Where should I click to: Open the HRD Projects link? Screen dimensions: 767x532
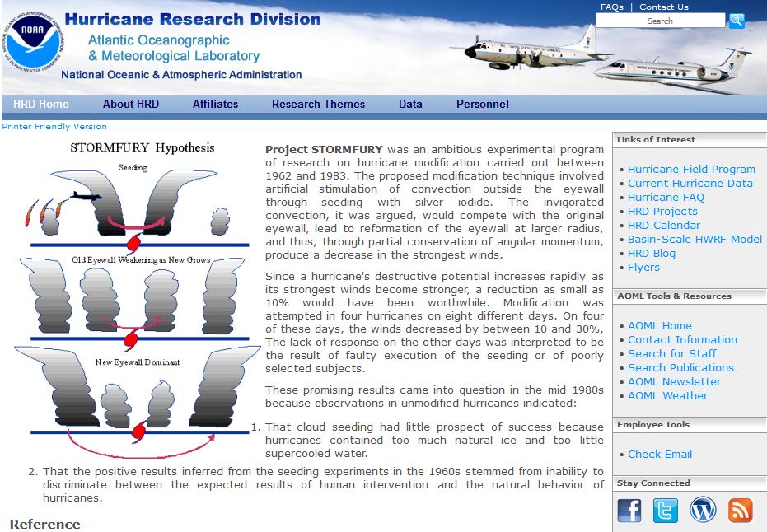point(662,211)
